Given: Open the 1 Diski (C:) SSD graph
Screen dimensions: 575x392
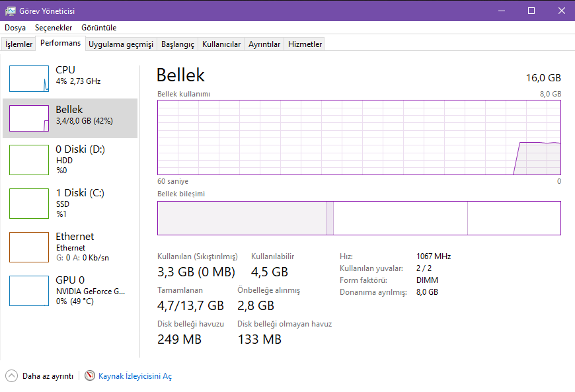Looking at the screenshot, I should [29, 203].
